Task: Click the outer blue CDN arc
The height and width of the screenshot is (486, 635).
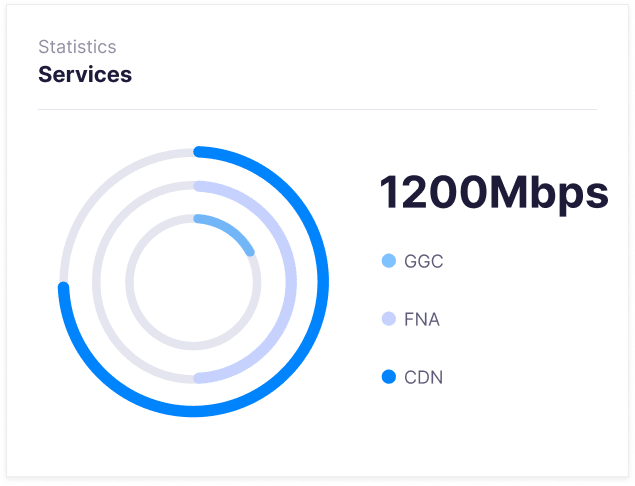Action: click(x=322, y=282)
